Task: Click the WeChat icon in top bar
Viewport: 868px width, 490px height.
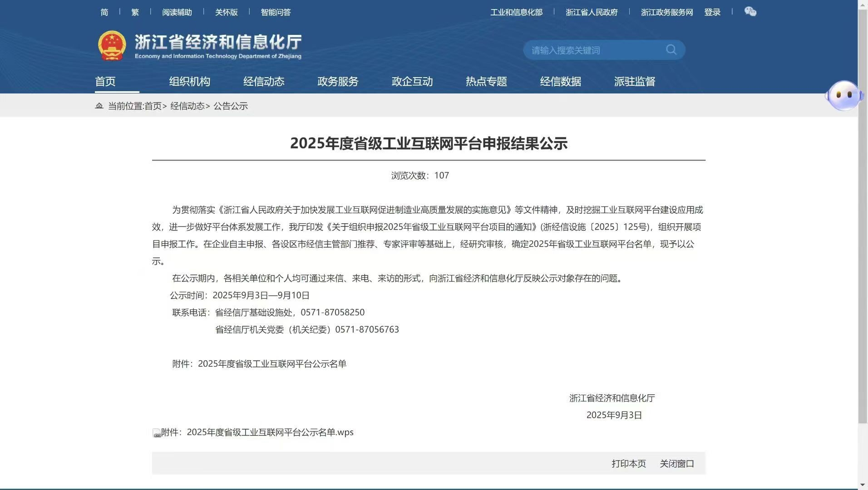Action: (750, 12)
